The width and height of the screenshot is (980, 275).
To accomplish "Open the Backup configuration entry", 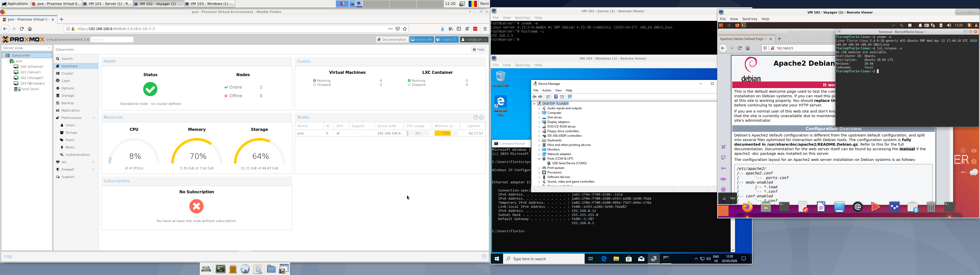I will (x=67, y=103).
